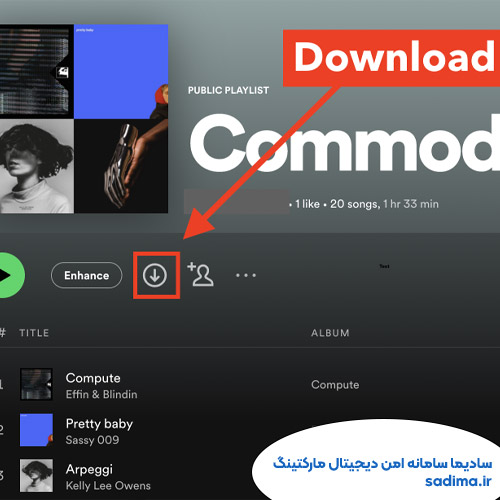Click the large Commod playlist title

pos(345,143)
